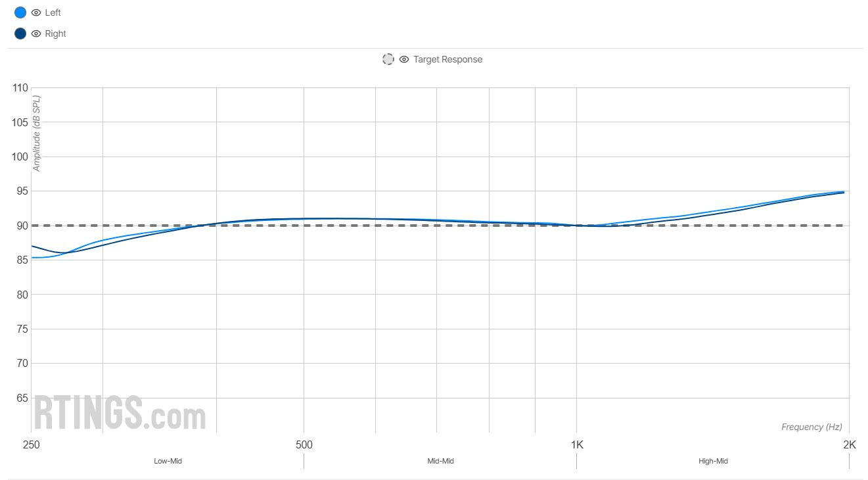Click the 250 frequency axis label
The image size is (868, 480).
pyautogui.click(x=31, y=444)
